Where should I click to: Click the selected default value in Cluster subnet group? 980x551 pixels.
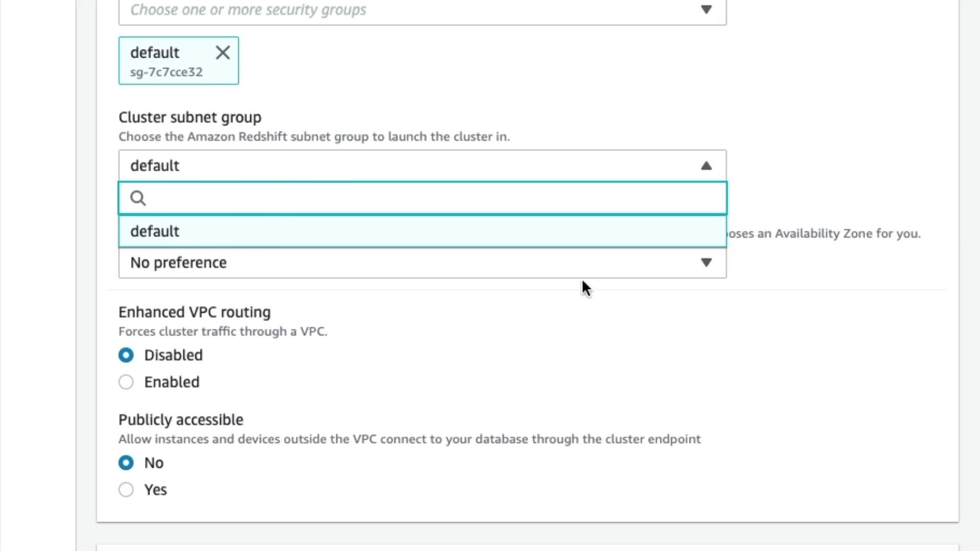pos(155,166)
